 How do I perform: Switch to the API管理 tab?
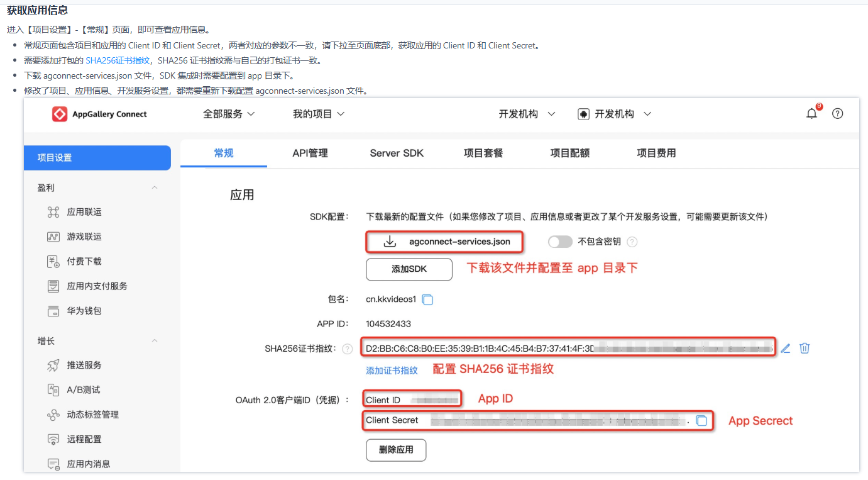[x=310, y=153]
